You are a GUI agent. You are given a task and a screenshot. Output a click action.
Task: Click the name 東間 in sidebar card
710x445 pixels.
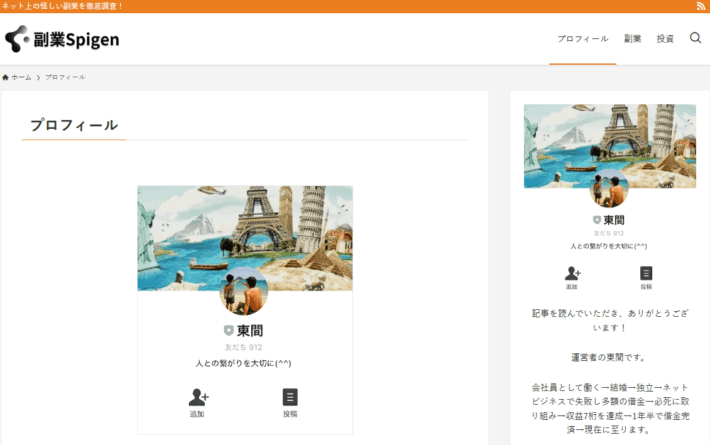click(614, 220)
